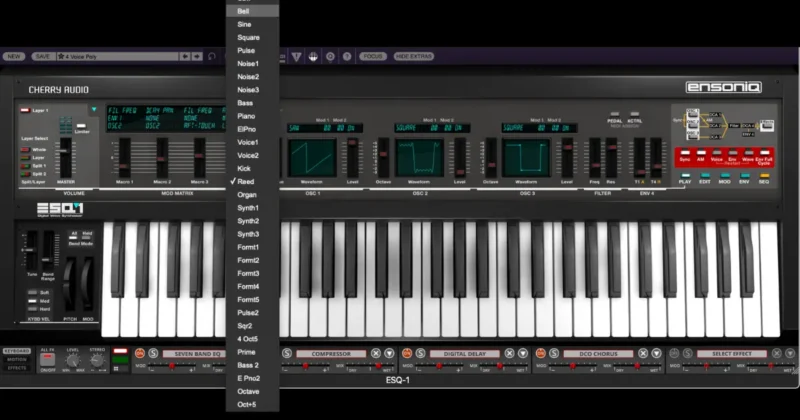The height and width of the screenshot is (420, 800).
Task: Open the Compressor effect name selector
Action: click(x=331, y=353)
